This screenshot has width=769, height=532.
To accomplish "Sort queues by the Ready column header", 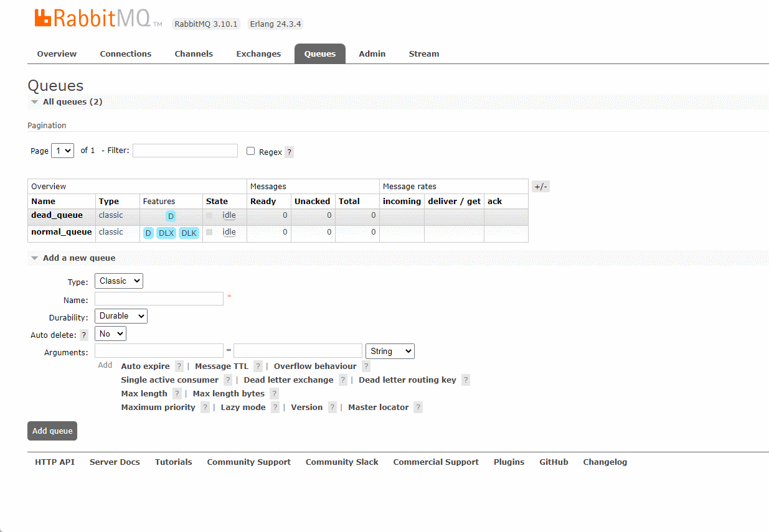I will [263, 201].
